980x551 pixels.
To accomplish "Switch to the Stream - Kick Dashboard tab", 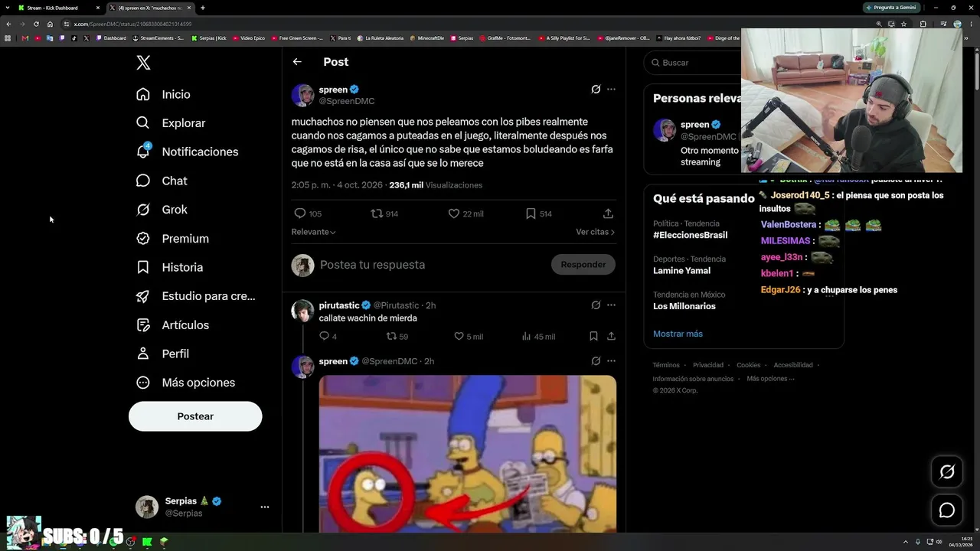I will (x=58, y=8).
